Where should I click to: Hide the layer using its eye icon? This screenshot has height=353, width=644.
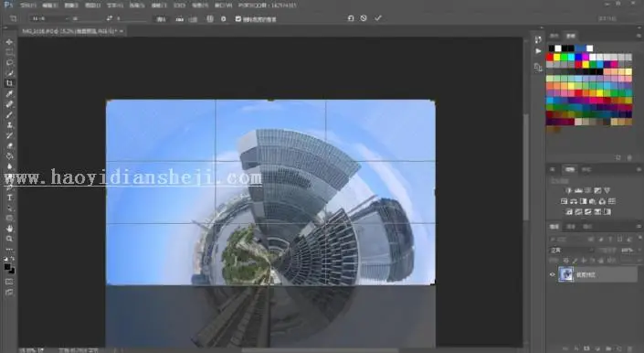(x=552, y=274)
